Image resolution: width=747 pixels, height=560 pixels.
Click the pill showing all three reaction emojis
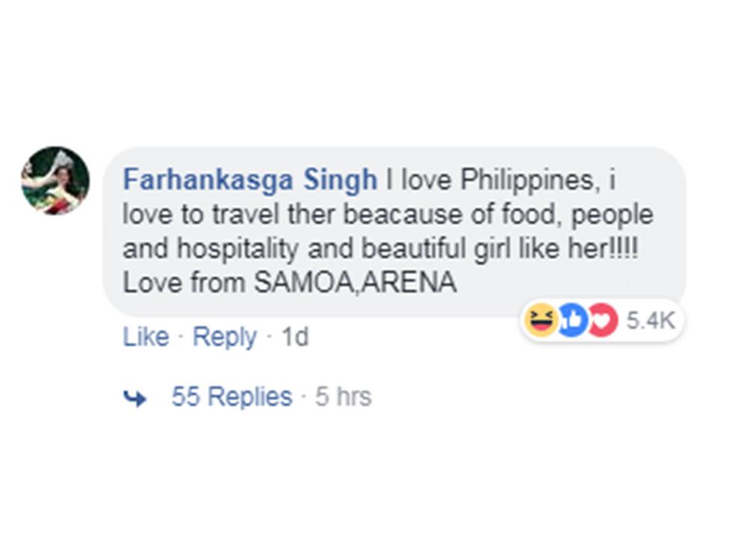pos(570,320)
